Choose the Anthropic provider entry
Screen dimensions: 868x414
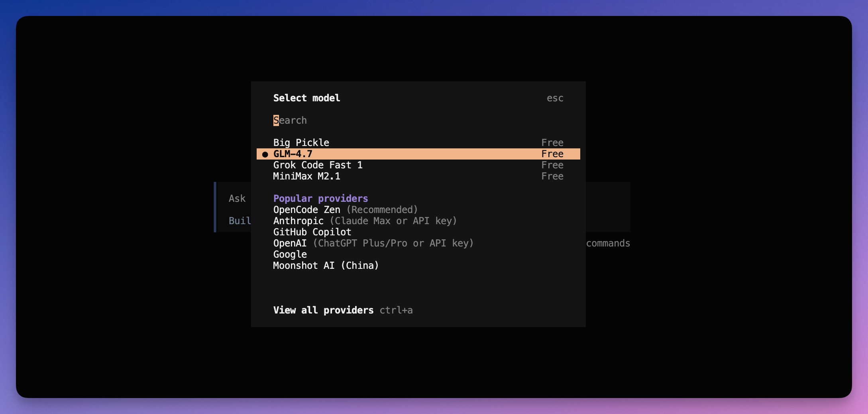click(298, 221)
